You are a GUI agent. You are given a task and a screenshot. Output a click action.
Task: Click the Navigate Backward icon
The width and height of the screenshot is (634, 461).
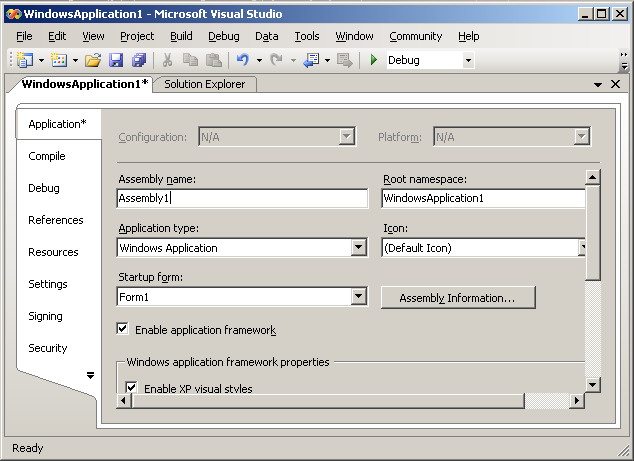click(311, 60)
